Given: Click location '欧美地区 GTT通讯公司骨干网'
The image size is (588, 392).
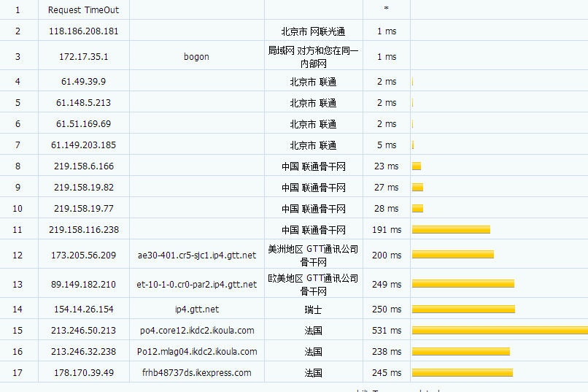Looking at the screenshot, I should point(313,285).
